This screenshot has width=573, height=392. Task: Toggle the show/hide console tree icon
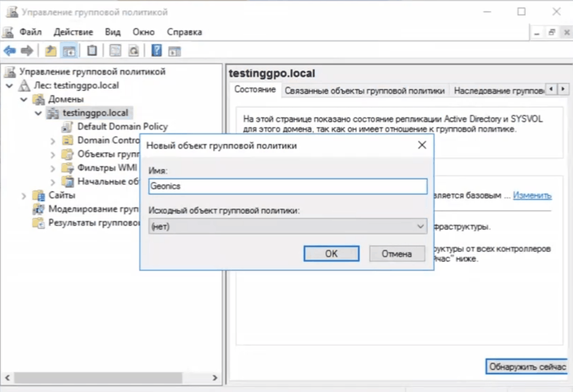(69, 51)
